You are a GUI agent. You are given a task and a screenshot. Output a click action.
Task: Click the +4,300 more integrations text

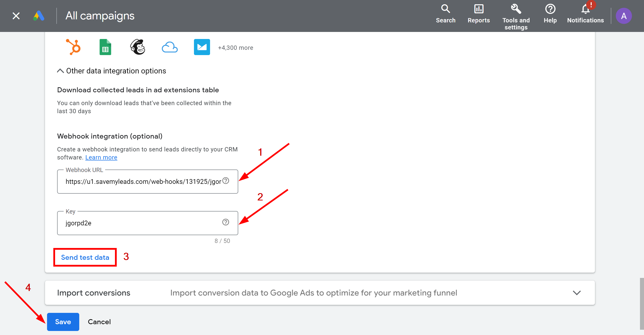click(x=235, y=48)
